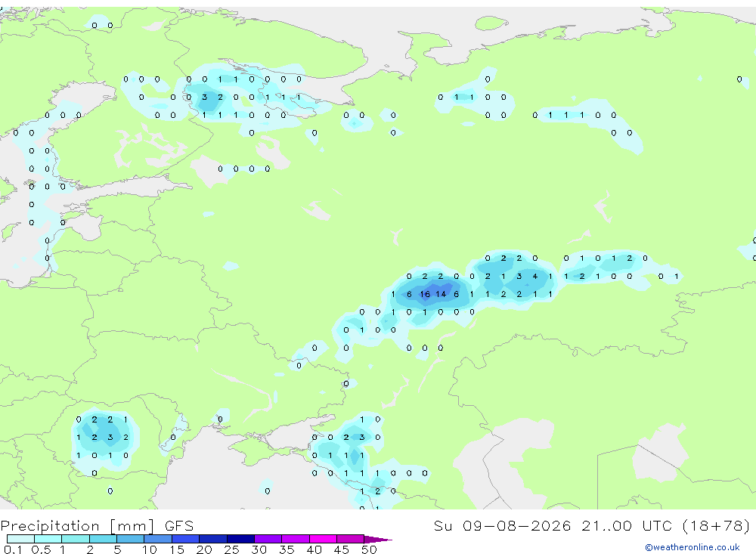Select the 0.5–1 mm legend color swatch
The width and height of the screenshot is (756, 554).
click(x=48, y=539)
